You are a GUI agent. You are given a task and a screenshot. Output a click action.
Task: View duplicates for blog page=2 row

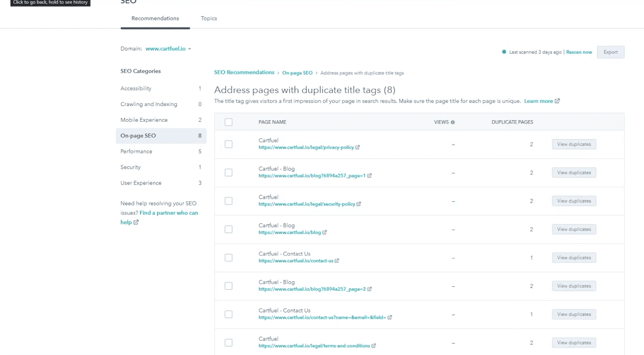574,286
